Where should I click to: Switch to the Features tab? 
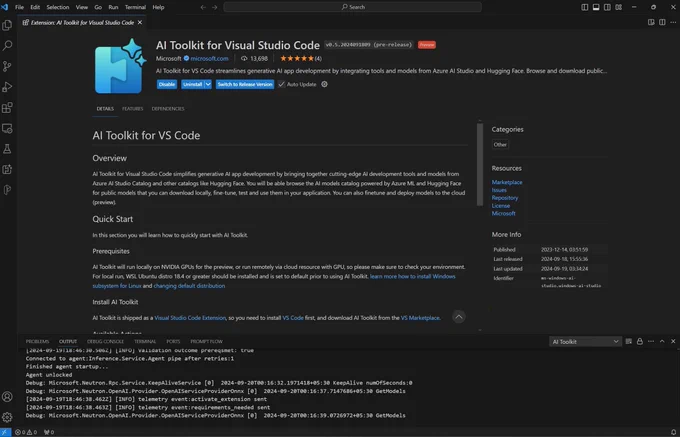133,109
